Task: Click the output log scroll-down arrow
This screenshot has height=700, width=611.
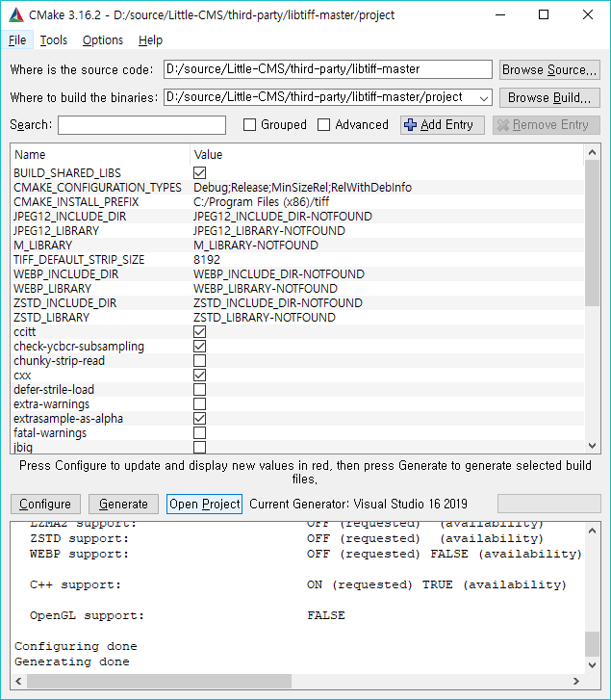Action: [x=593, y=664]
